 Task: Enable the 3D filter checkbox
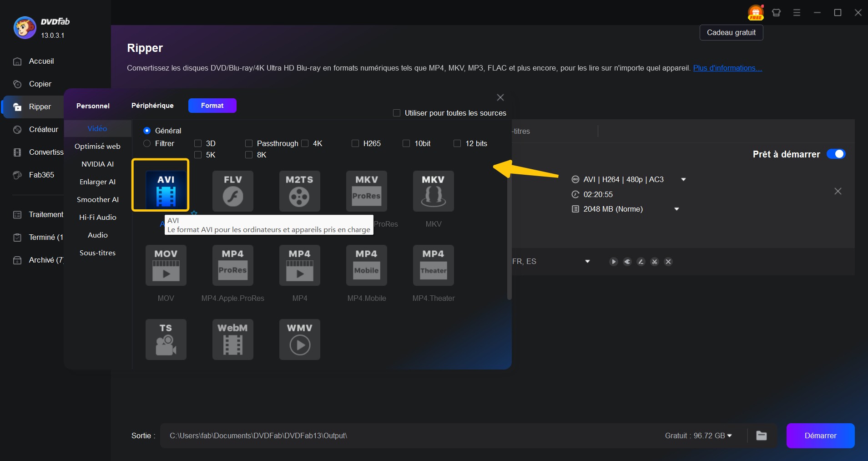[x=198, y=143]
